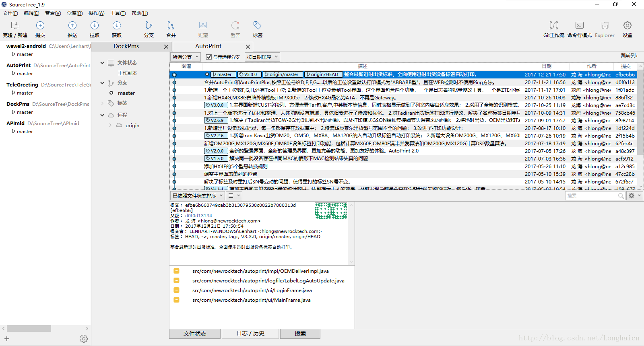Select File Status (文件状态) monitor icon in sidebar
Image resolution: width=644 pixels, height=346 pixels.
tap(111, 63)
